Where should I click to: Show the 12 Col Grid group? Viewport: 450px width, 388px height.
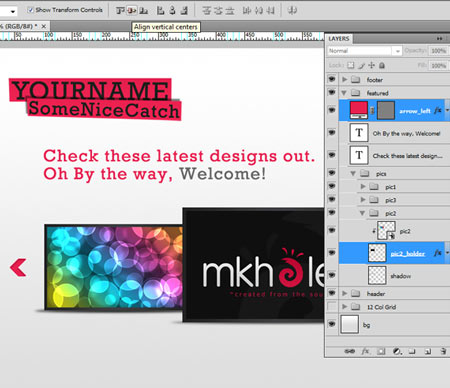(x=332, y=306)
